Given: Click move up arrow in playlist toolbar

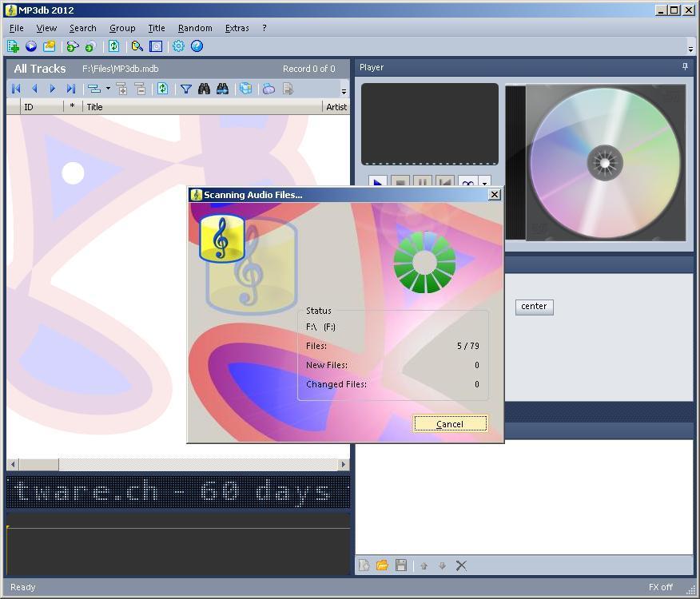Looking at the screenshot, I should click(424, 566).
